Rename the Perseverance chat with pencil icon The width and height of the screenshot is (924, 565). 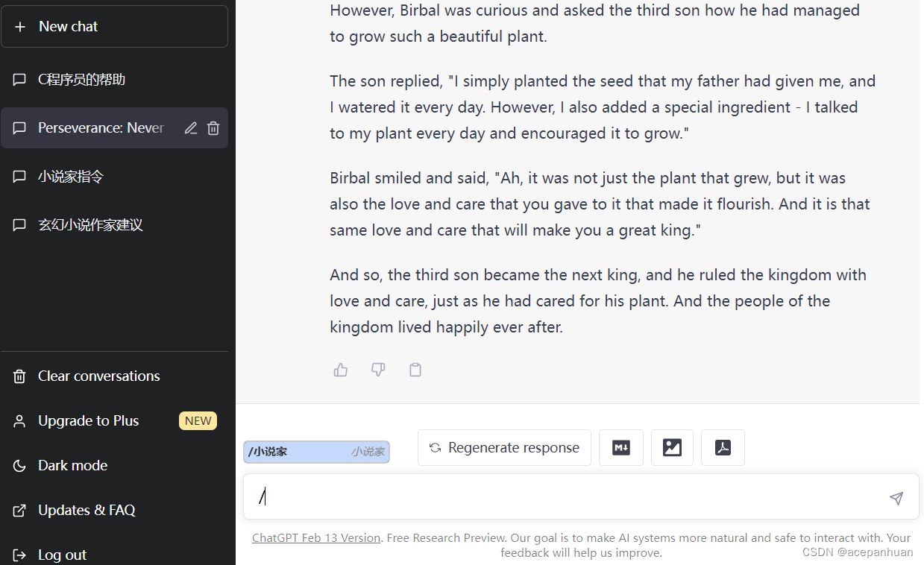click(x=191, y=128)
